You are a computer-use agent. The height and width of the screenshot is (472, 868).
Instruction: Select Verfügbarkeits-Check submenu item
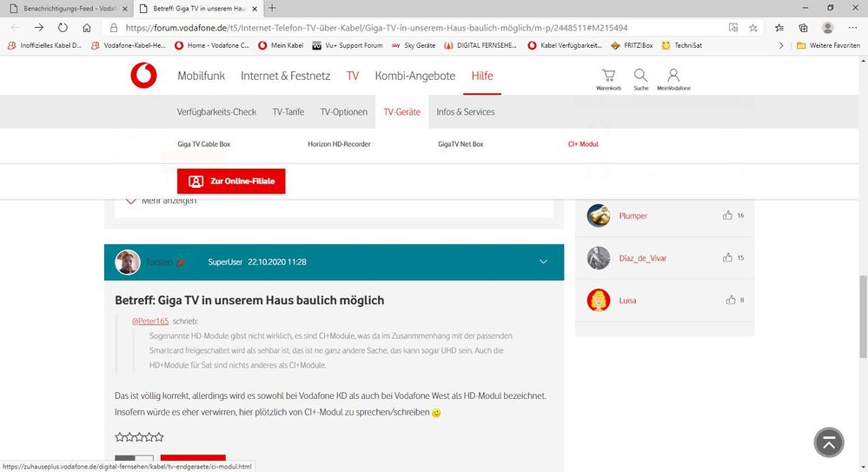pos(216,112)
